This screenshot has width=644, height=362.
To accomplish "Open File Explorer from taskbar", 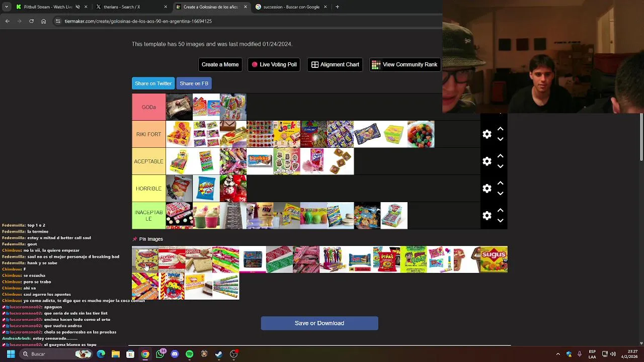I will tap(115, 354).
